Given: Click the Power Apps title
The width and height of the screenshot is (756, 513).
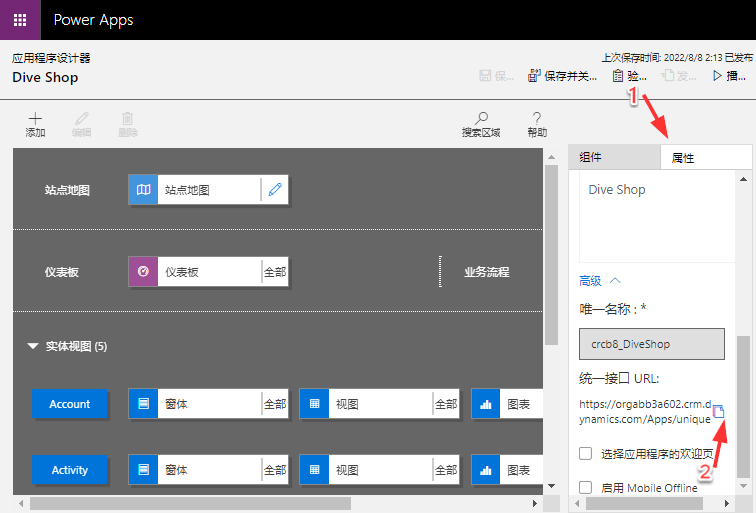Looking at the screenshot, I should pos(94,20).
